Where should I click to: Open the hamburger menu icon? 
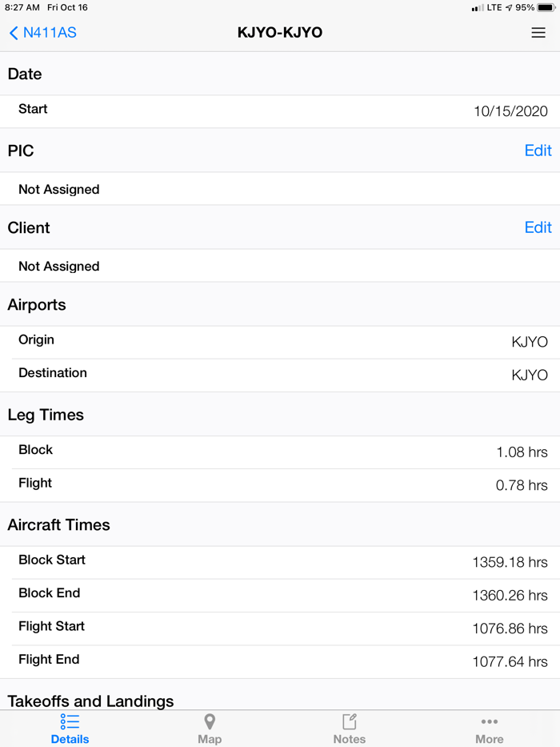[x=538, y=33]
